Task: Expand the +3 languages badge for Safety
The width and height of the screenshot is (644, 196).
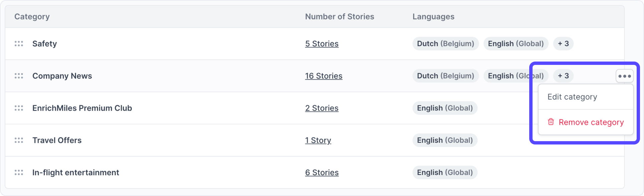Action: pos(563,44)
